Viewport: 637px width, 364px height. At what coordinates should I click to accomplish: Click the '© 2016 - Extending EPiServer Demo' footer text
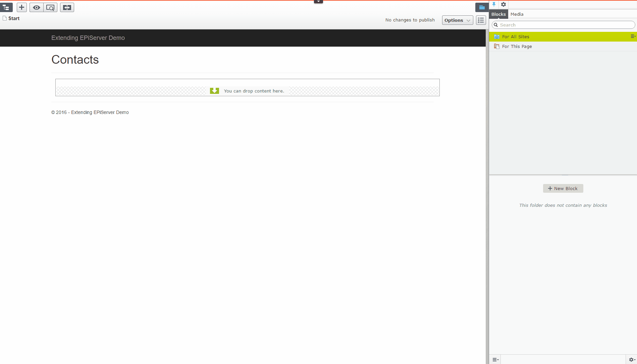point(90,112)
